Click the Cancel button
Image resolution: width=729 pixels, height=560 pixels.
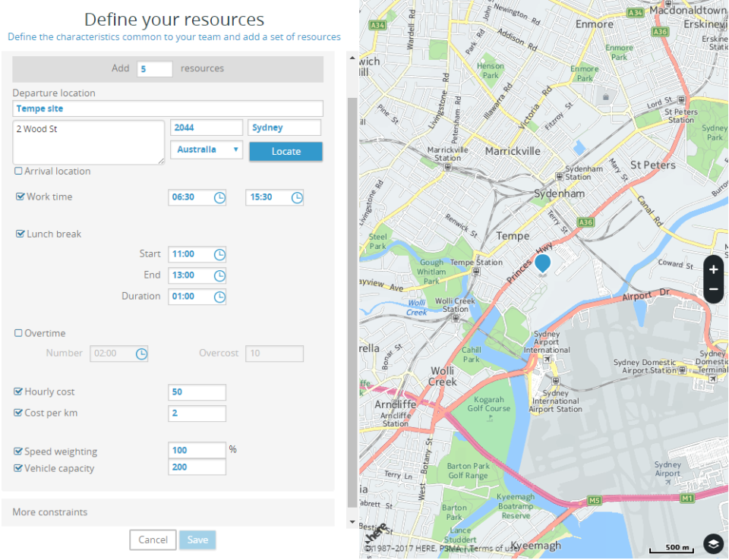click(x=153, y=540)
